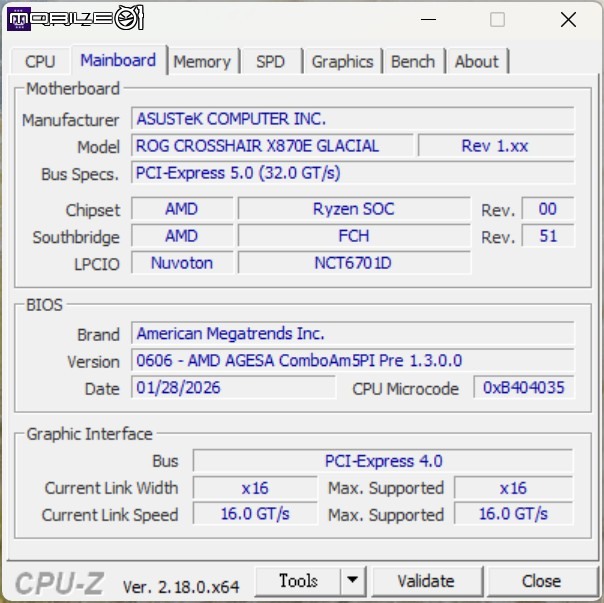Click the Ver. 2.18.0.x64 version text
Image resolution: width=604 pixels, height=603 pixels.
click(181, 587)
